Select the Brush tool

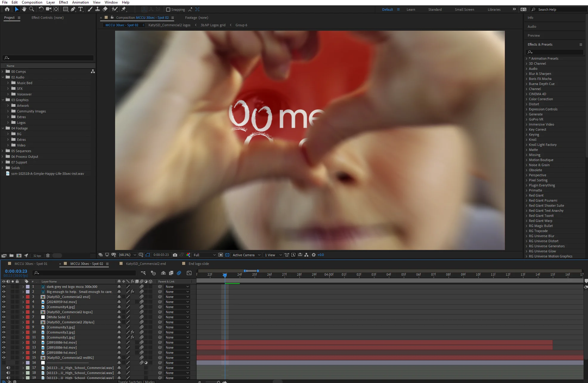pyautogui.click(x=90, y=9)
